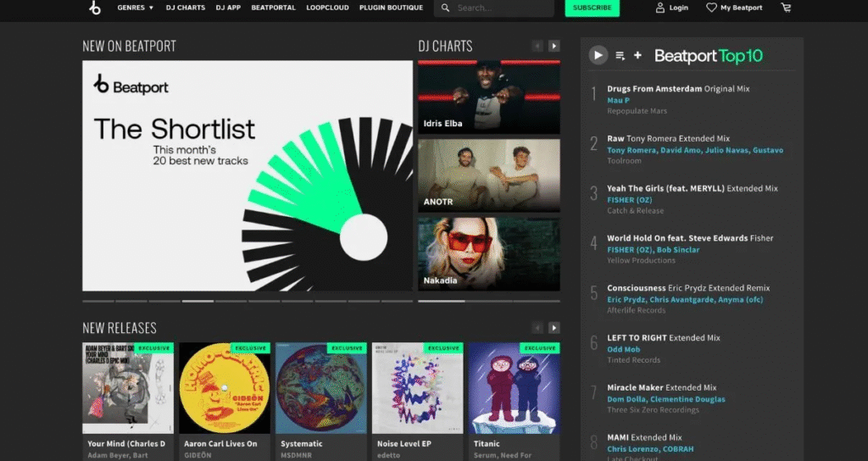This screenshot has height=461, width=868.
Task: Open the Idris Elba DJ chart
Action: point(489,97)
